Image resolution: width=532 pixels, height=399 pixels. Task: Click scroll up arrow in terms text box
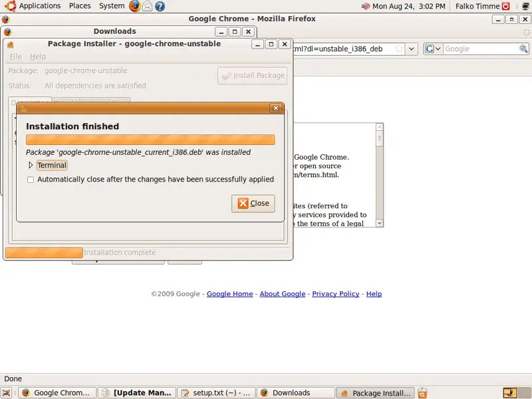(379, 127)
